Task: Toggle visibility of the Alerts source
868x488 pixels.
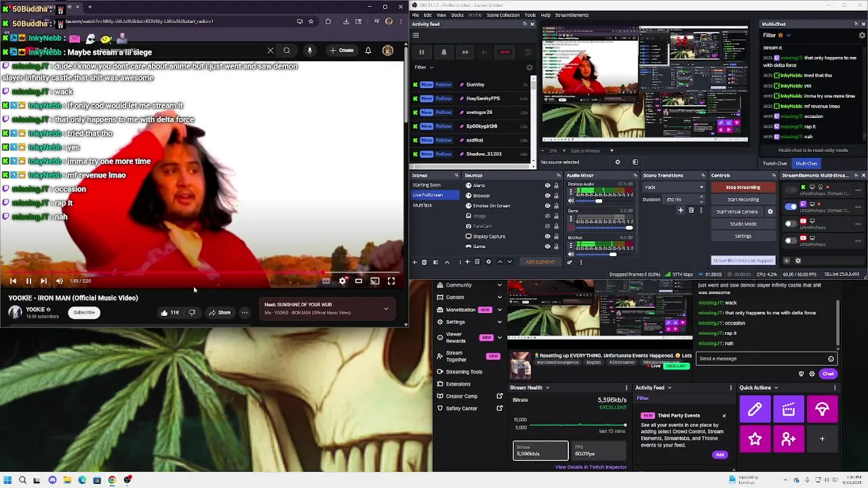Action: [x=547, y=185]
